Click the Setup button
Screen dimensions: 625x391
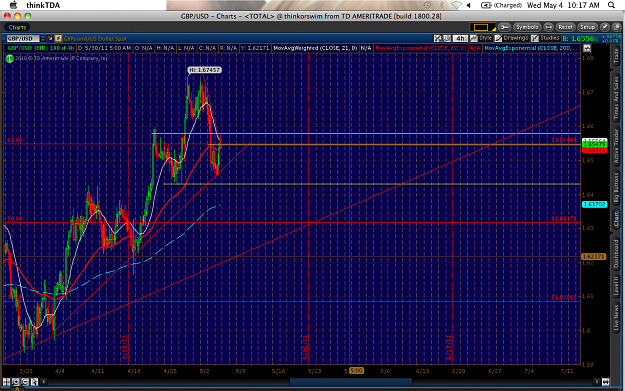click(587, 27)
